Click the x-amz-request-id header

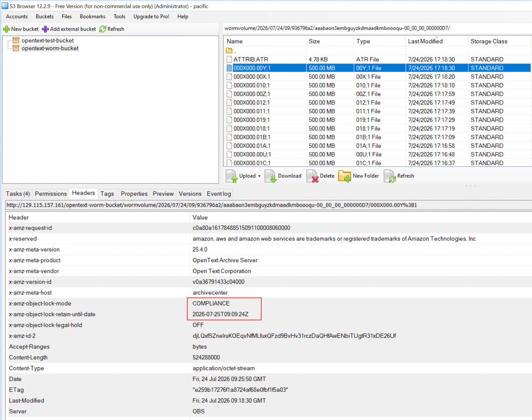31,228
